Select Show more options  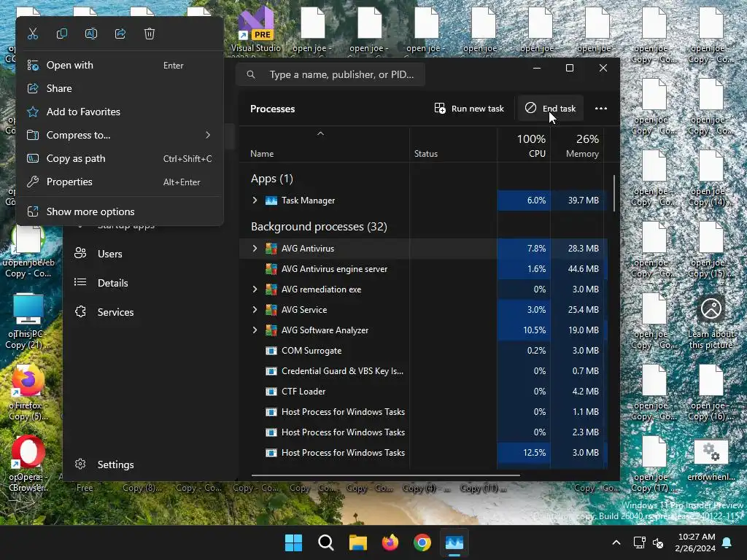[120, 211]
